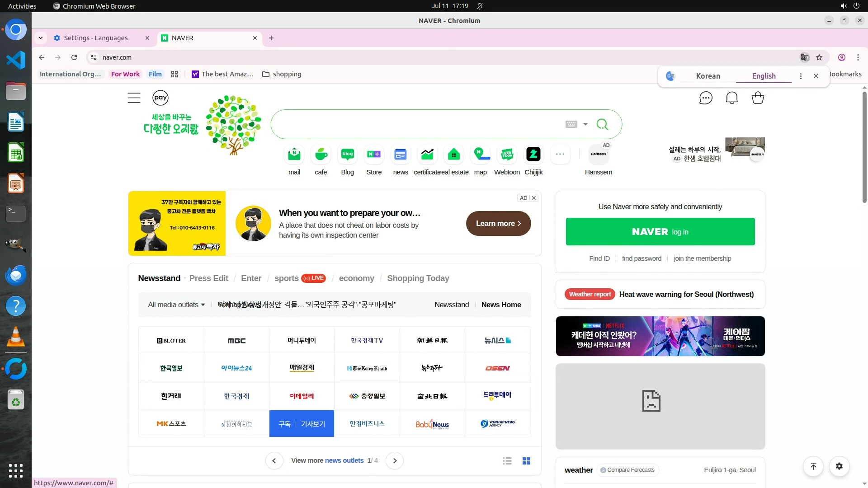Open the chat talk bubble icon
Screen dimensions: 868x488
pos(706,98)
